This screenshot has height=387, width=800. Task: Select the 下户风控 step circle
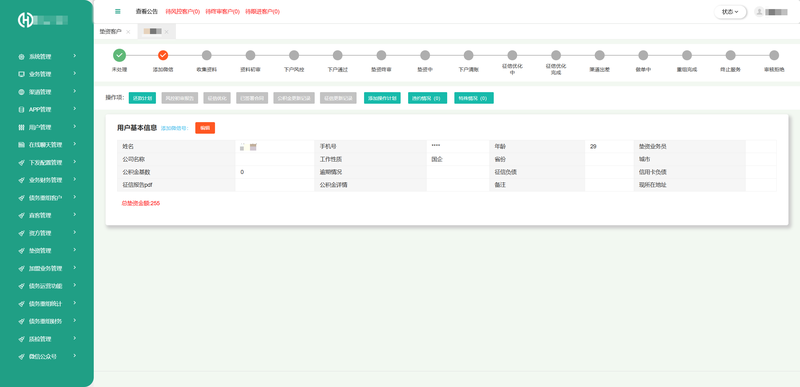[294, 55]
